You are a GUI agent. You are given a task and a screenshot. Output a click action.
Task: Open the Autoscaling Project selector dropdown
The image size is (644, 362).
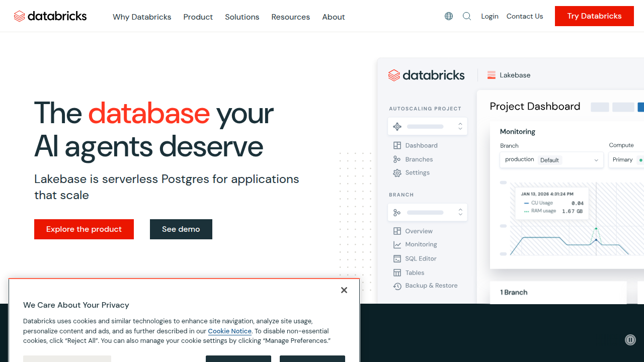click(428, 127)
